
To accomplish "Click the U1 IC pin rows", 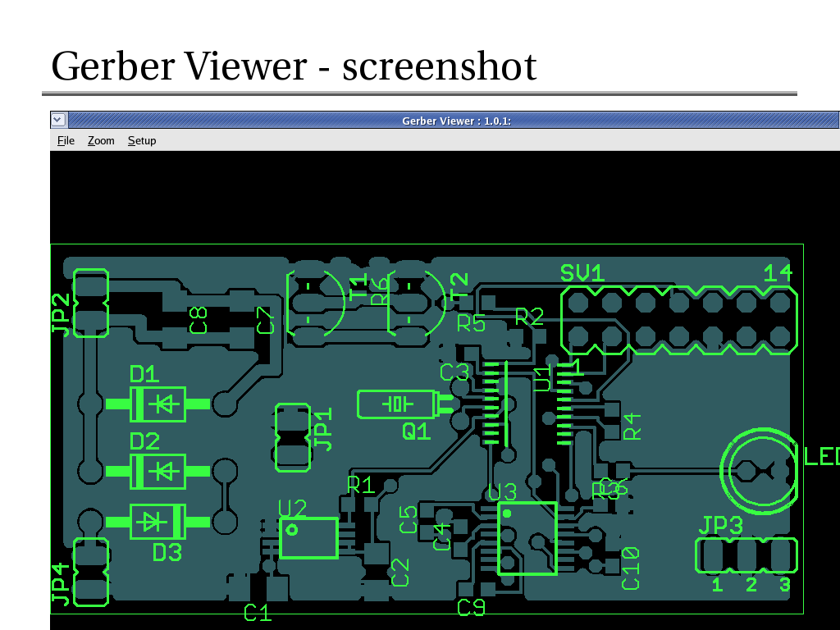I will click(528, 404).
